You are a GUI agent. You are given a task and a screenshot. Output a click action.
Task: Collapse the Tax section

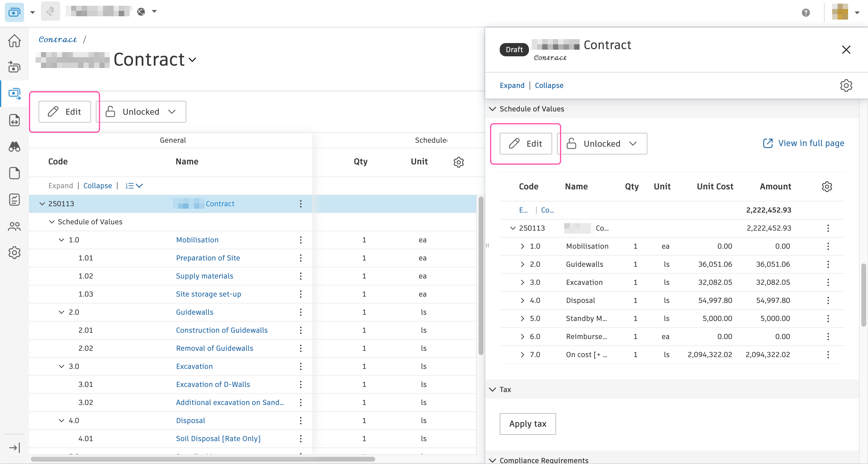tap(493, 390)
